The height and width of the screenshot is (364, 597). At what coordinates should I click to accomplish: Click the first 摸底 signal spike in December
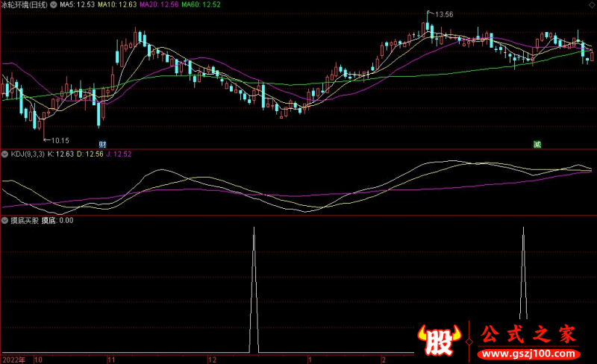pyautogui.click(x=254, y=289)
